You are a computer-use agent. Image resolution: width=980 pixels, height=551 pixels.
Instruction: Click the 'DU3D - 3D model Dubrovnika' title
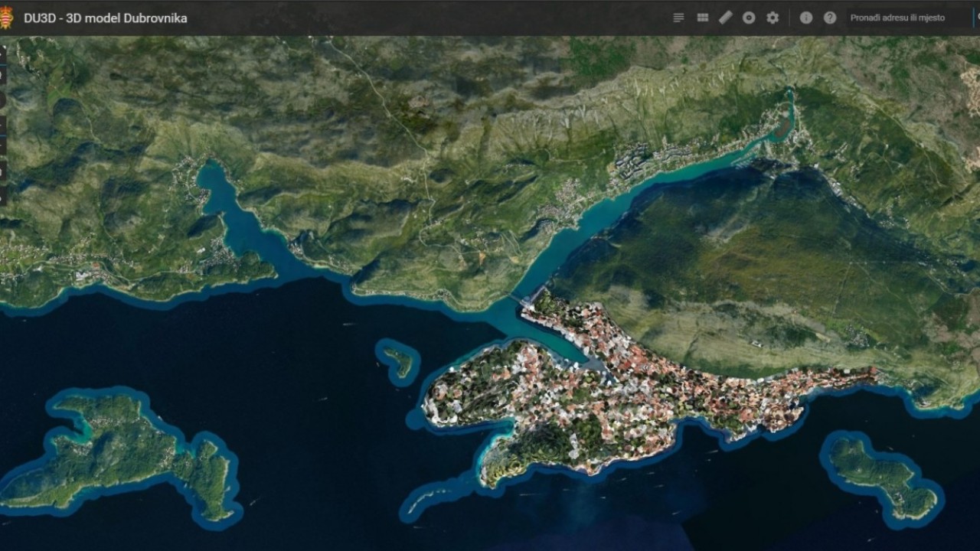click(x=106, y=18)
